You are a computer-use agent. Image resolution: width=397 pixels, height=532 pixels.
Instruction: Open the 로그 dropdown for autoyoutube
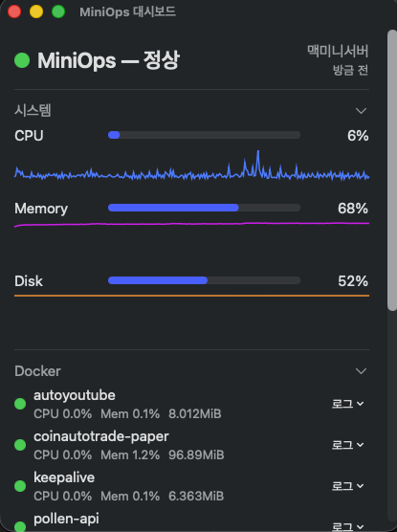(x=348, y=404)
